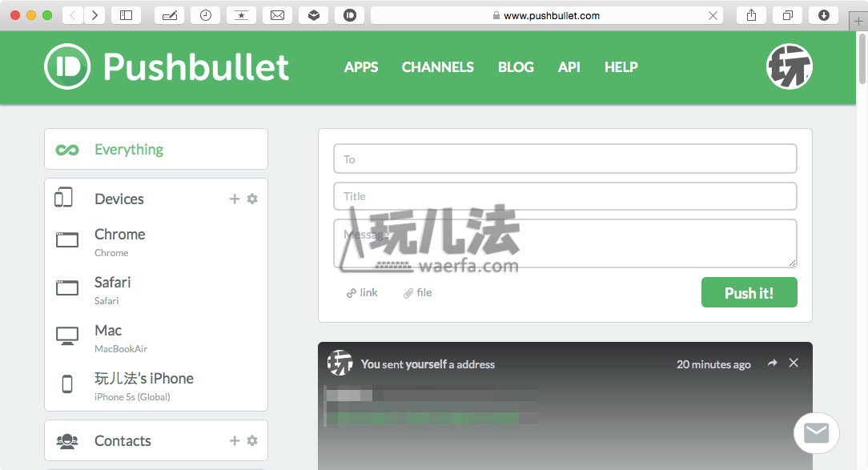Viewport: 868px width, 470px height.
Task: Select the Chrome device
Action: (156, 242)
